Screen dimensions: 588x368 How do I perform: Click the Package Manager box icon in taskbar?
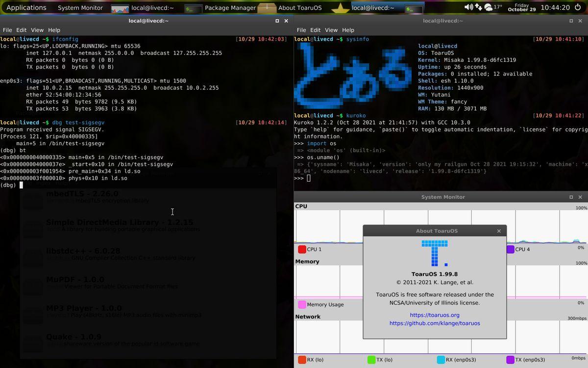(267, 8)
